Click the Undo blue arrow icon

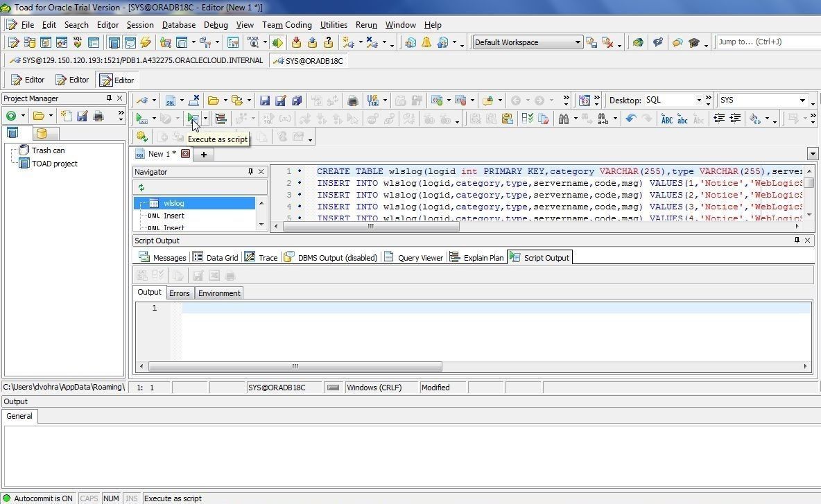tap(631, 119)
